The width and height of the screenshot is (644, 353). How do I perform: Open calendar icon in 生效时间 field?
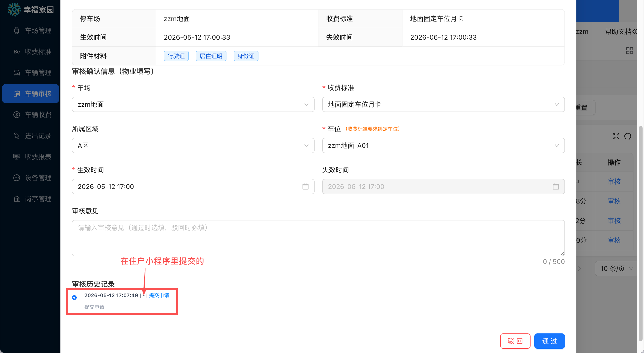coord(306,187)
